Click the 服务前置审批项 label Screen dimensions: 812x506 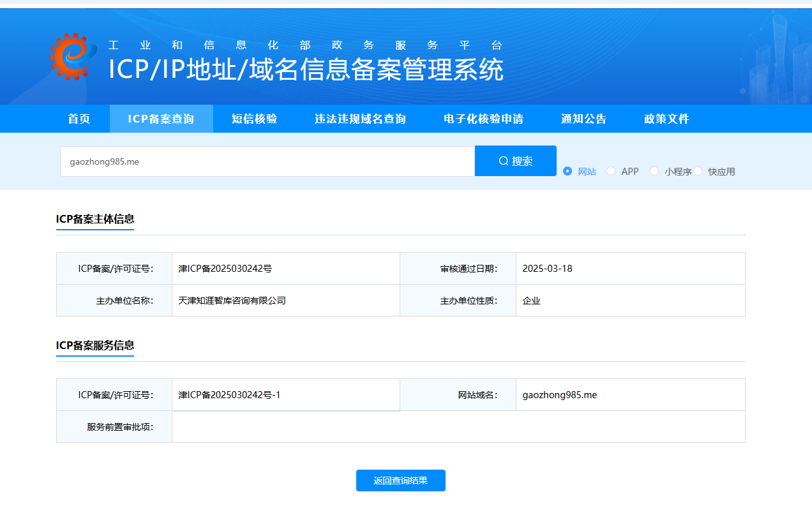(x=120, y=427)
